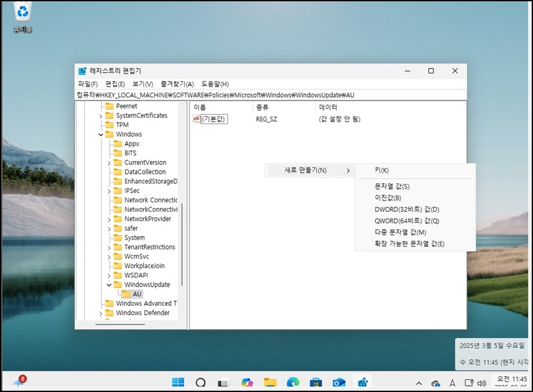Click 새로 만들기(N) context menu item
Image resolution: width=533 pixels, height=392 pixels.
click(310, 170)
